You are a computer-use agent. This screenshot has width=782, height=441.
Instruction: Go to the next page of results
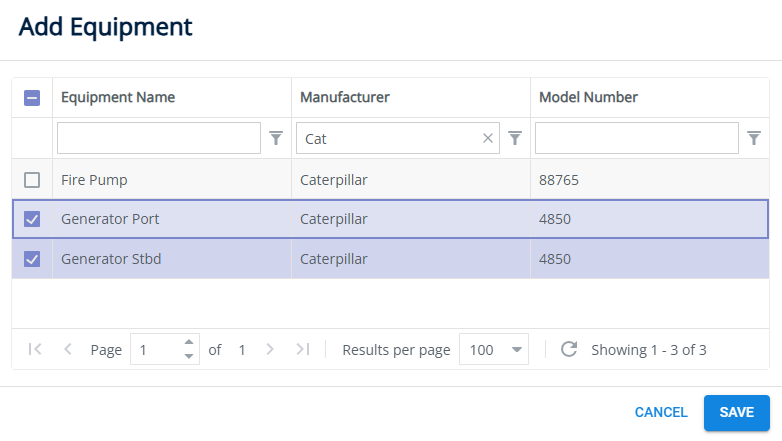tap(269, 350)
